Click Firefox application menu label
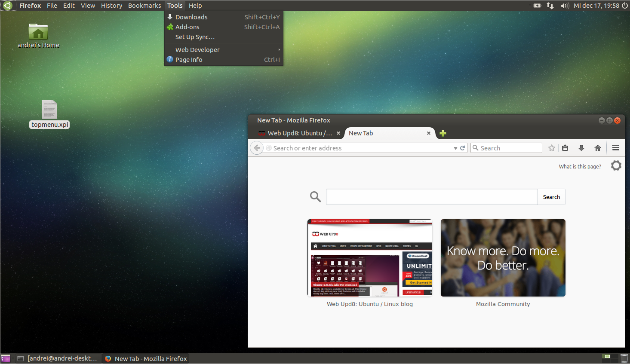Viewport: 630px width, 364px height. (x=30, y=6)
